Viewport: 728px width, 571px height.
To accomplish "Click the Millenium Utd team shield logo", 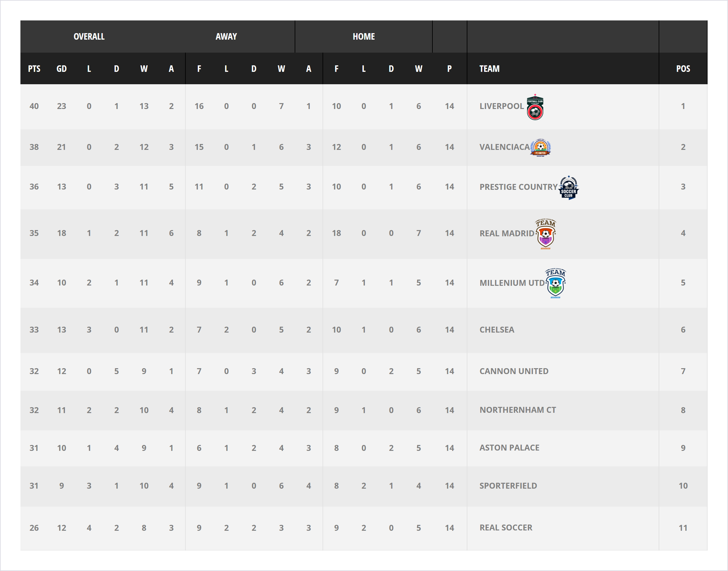I will [555, 283].
